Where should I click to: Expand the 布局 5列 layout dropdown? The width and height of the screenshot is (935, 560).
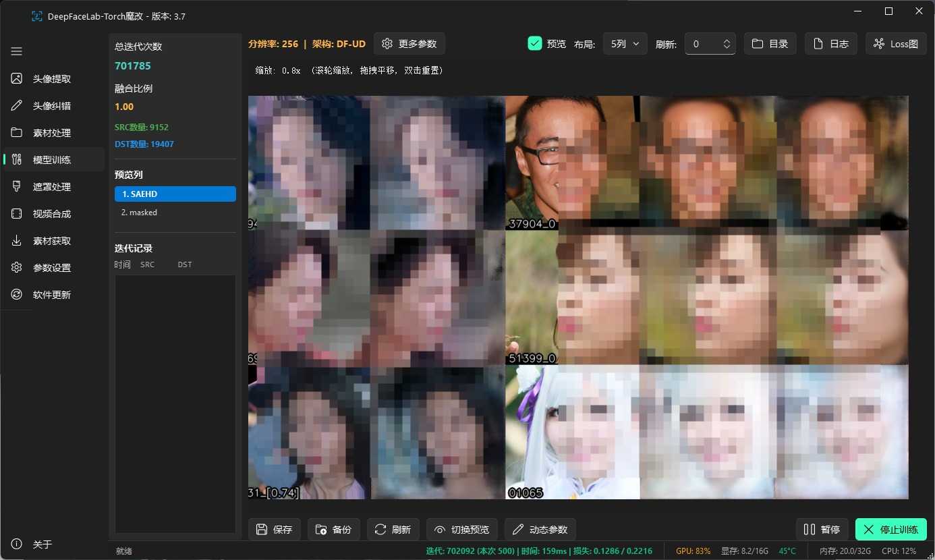(x=625, y=44)
